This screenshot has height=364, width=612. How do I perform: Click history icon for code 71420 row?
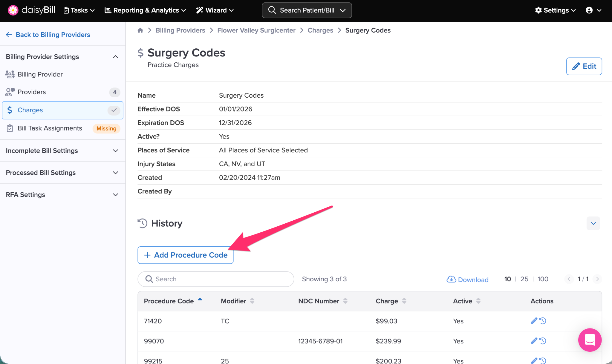(543, 321)
